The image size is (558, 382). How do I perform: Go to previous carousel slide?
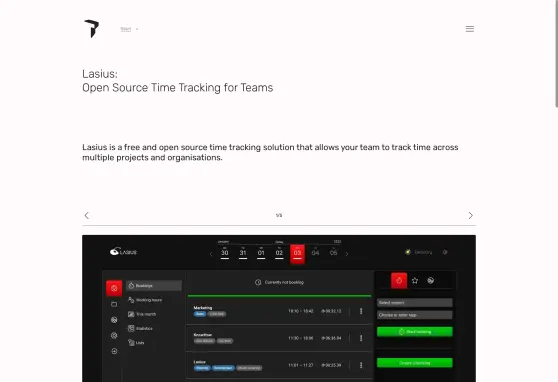pyautogui.click(x=86, y=215)
